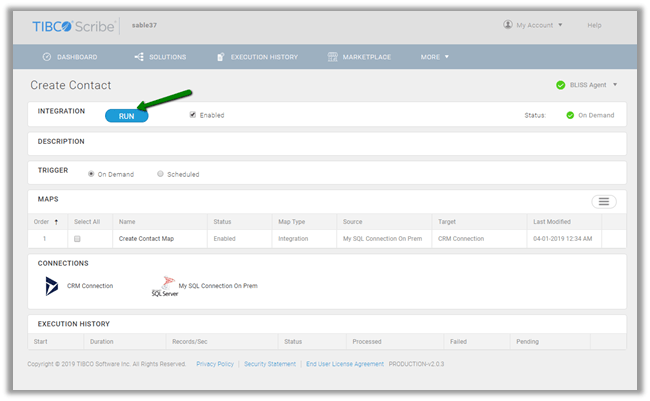Image resolution: width=650 pixels, height=401 pixels.
Task: Open the Maps hamburger menu icon
Action: click(x=603, y=202)
